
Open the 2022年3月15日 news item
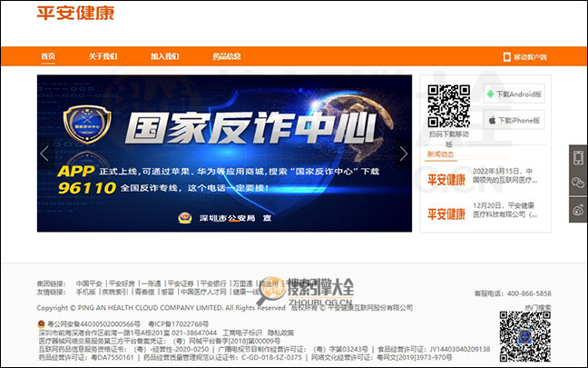(x=505, y=175)
